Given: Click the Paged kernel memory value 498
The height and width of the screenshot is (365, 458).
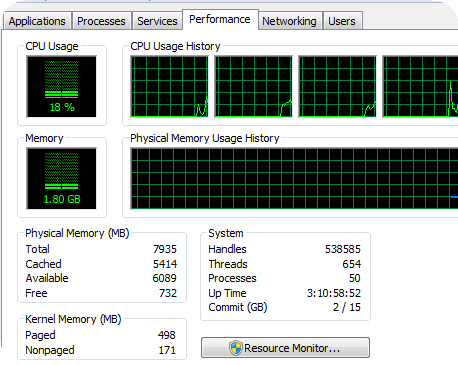Looking at the screenshot, I should (x=166, y=335).
